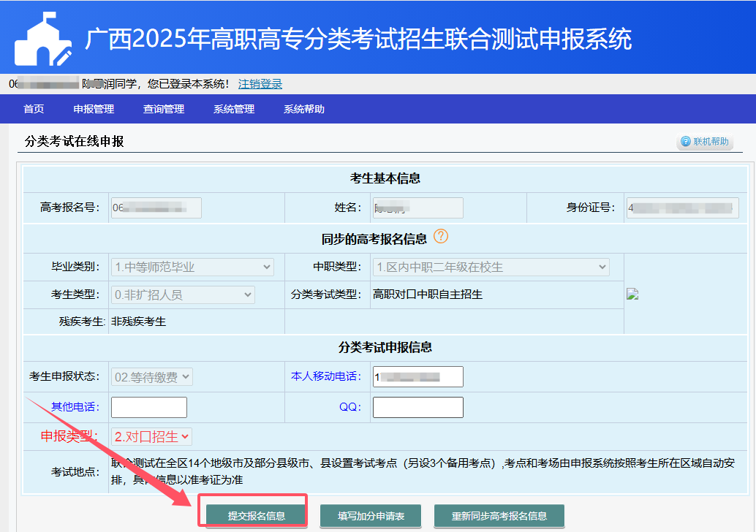Focus the 其他电话 input field
756x532 pixels.
(x=149, y=407)
